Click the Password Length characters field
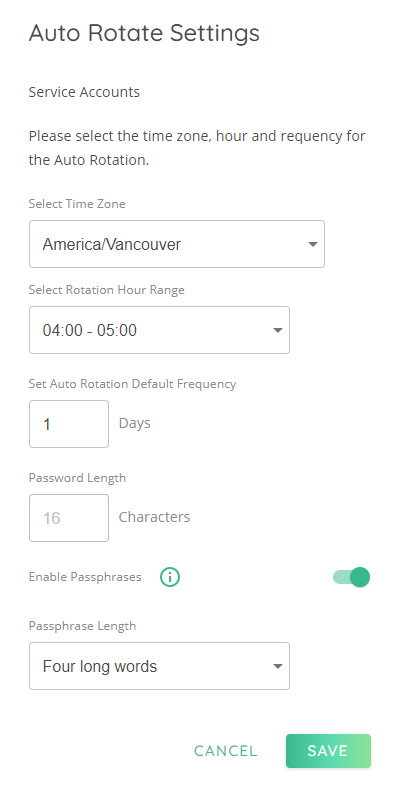The height and width of the screenshot is (786, 403). [x=69, y=518]
